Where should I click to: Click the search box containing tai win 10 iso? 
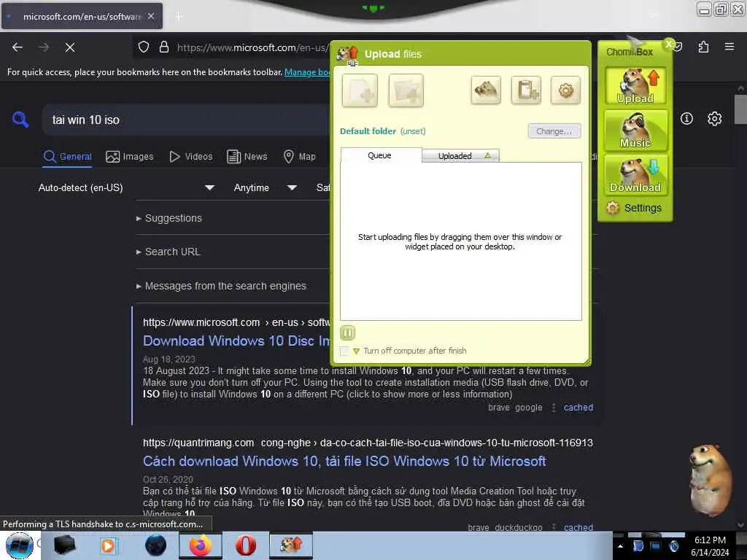tap(186, 120)
